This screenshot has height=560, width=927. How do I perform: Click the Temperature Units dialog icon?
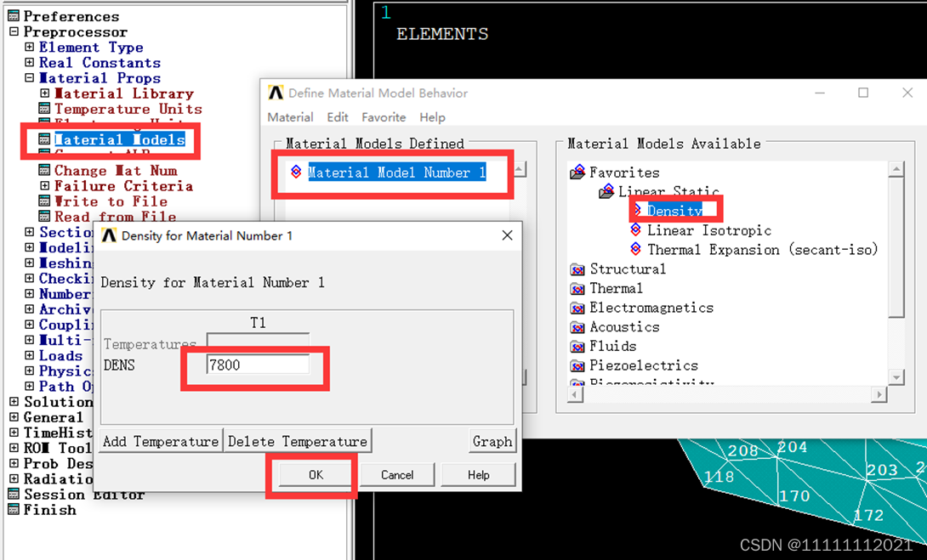click(x=44, y=109)
